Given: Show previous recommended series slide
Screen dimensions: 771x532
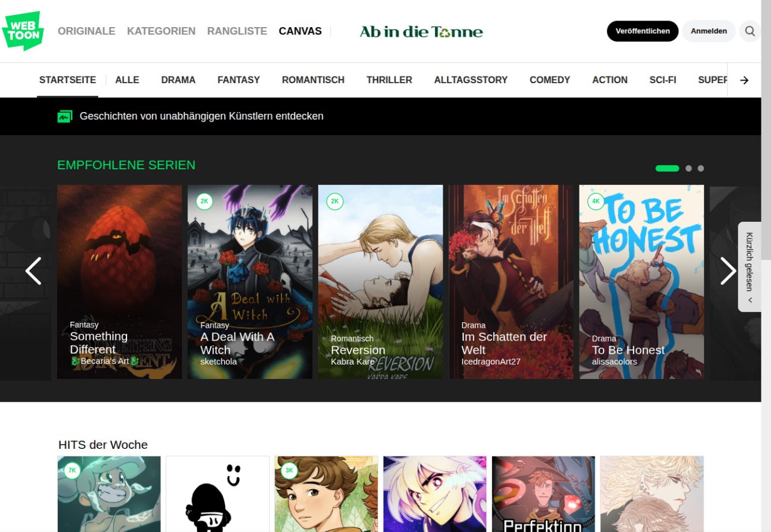Looking at the screenshot, I should pyautogui.click(x=33, y=271).
